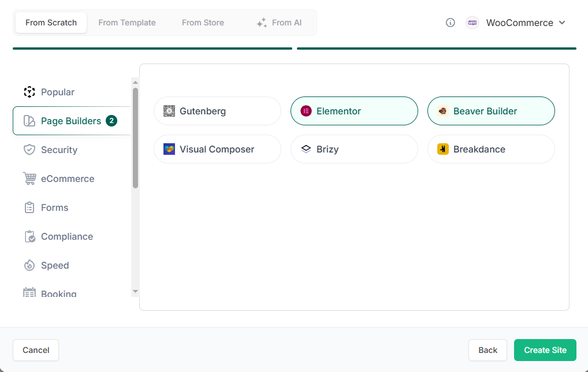Click the second step progress bar
This screenshot has width=588, height=372.
point(437,49)
